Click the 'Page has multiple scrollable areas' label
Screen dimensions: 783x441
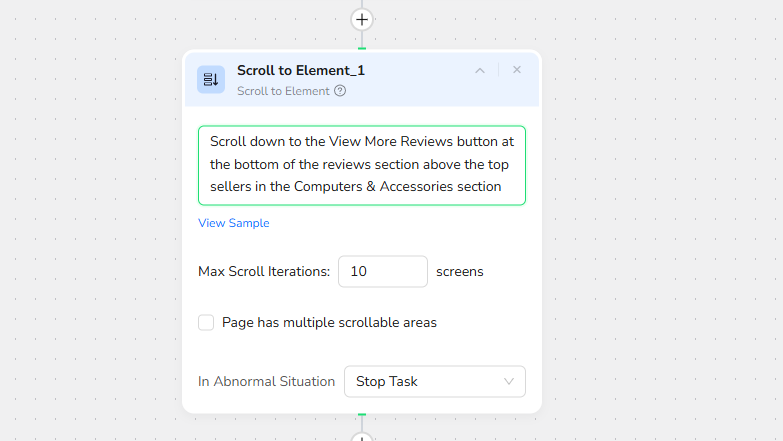pyautogui.click(x=329, y=322)
